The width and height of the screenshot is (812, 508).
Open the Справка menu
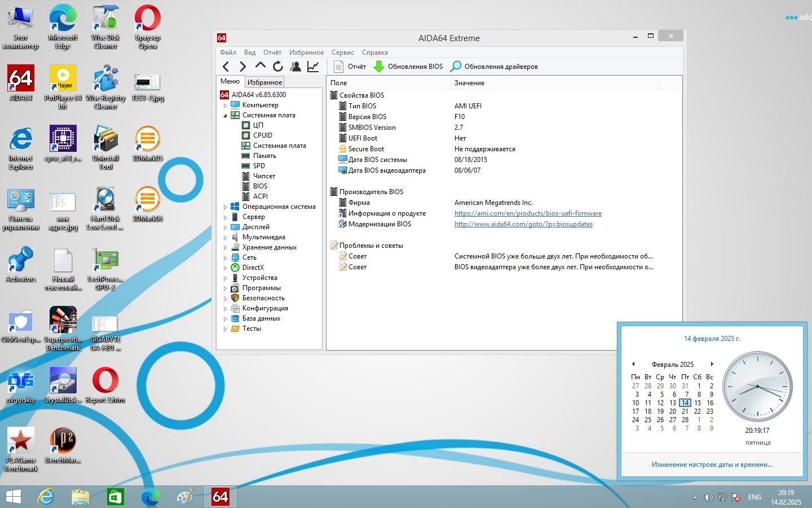click(x=375, y=52)
